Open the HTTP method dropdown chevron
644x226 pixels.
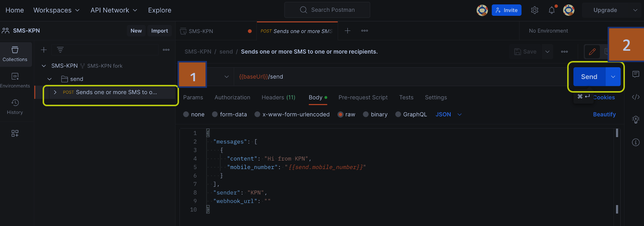[x=226, y=77]
